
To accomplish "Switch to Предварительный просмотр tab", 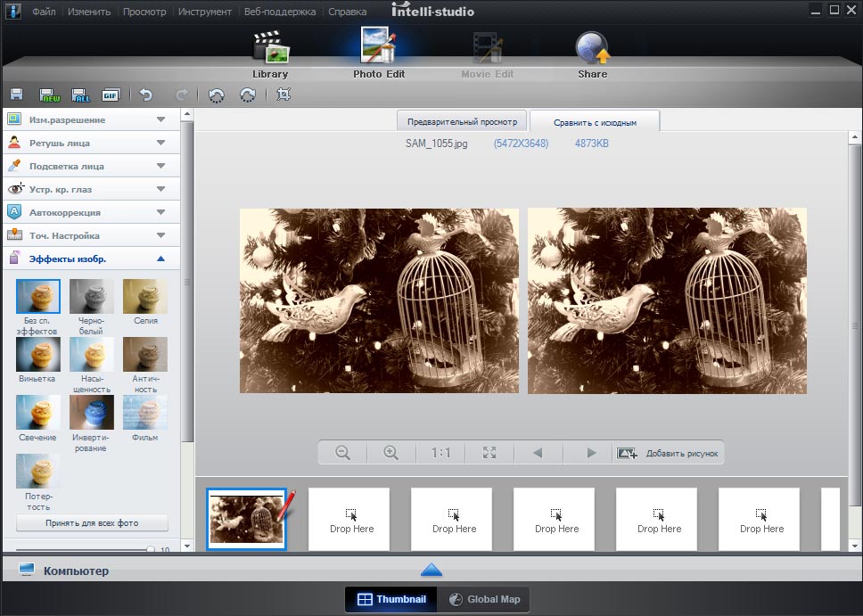I will pos(462,121).
